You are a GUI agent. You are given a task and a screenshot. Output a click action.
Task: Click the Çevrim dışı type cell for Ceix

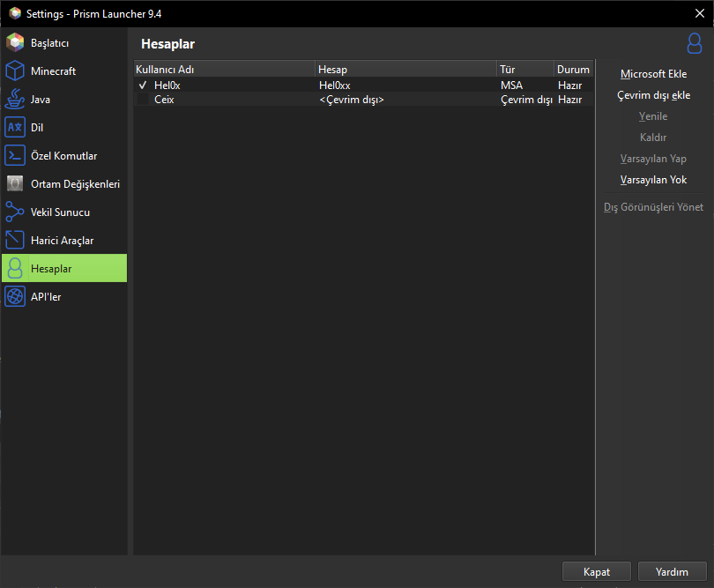point(526,100)
